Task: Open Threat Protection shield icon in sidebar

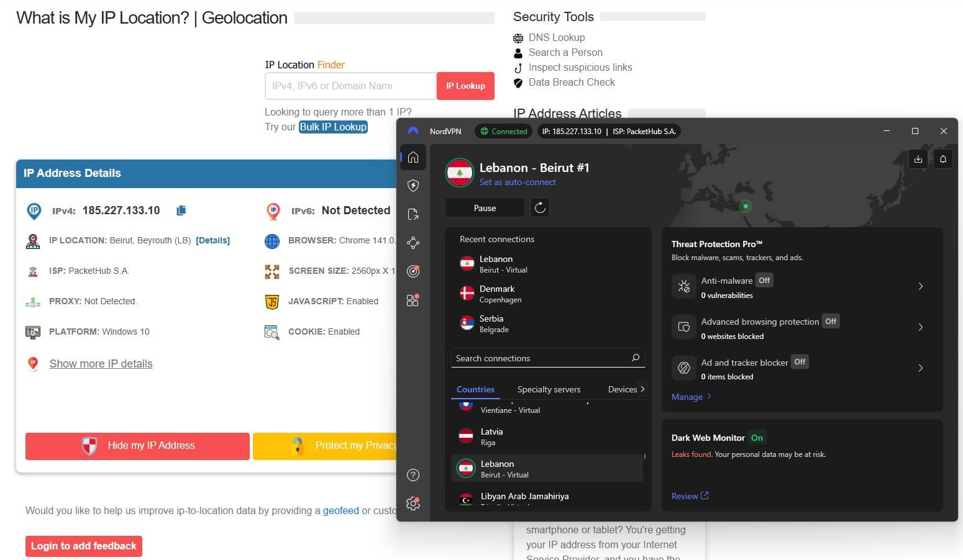Action: click(x=413, y=186)
